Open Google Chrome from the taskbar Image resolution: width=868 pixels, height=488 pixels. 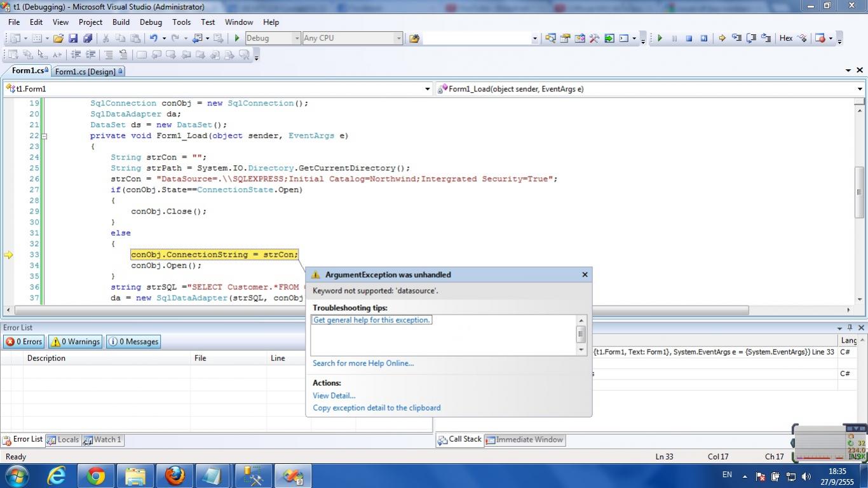click(96, 475)
